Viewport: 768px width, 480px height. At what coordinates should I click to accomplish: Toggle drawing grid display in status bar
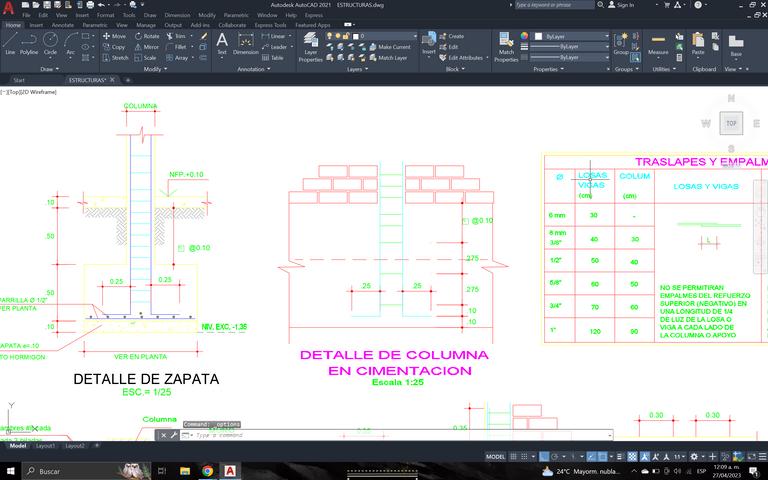(x=513, y=456)
